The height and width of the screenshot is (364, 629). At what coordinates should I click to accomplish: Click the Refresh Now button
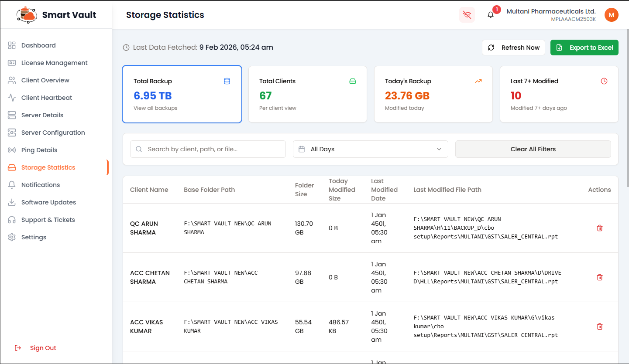click(x=513, y=47)
